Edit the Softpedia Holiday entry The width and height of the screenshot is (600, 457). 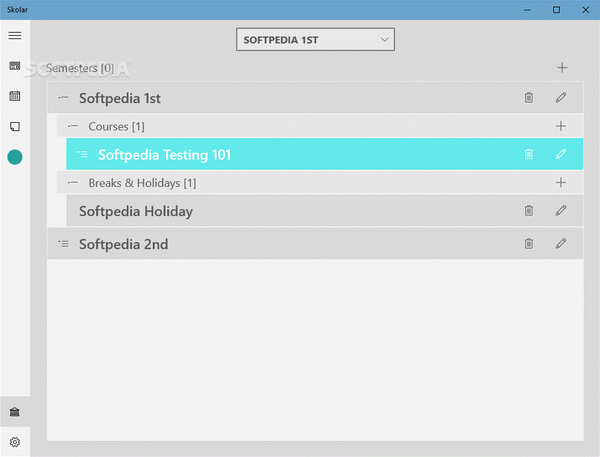pos(561,210)
